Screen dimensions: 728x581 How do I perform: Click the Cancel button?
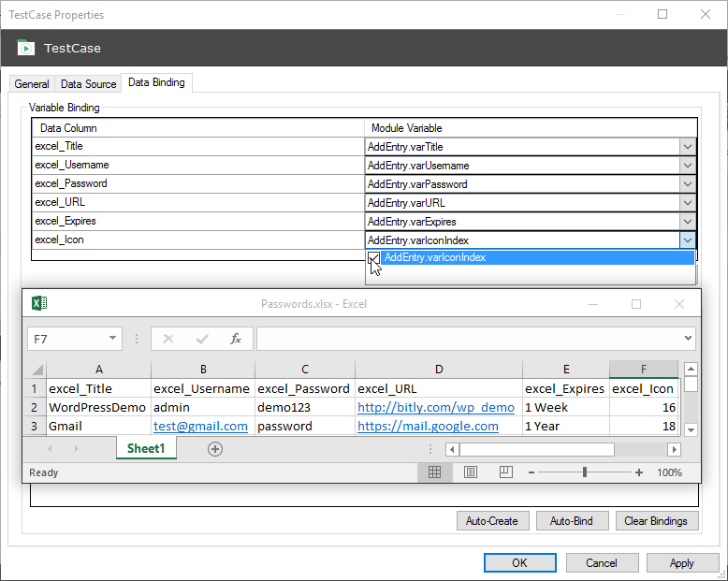(x=602, y=563)
